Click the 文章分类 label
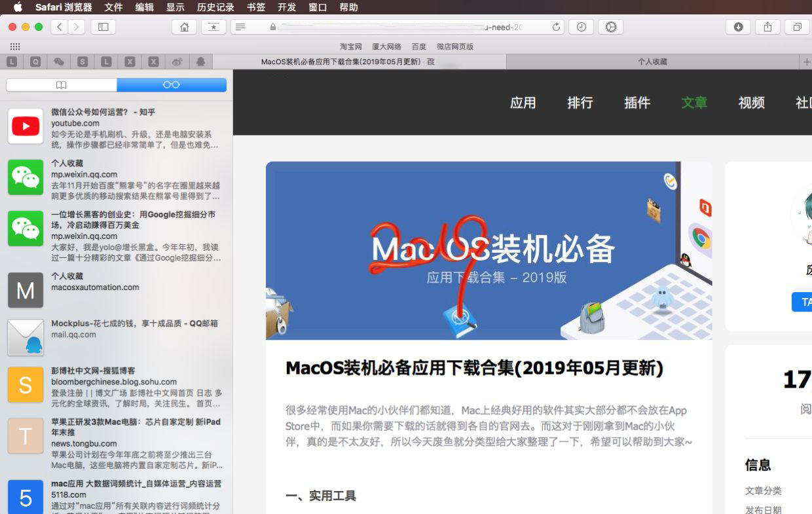The width and height of the screenshot is (812, 514). (x=763, y=490)
